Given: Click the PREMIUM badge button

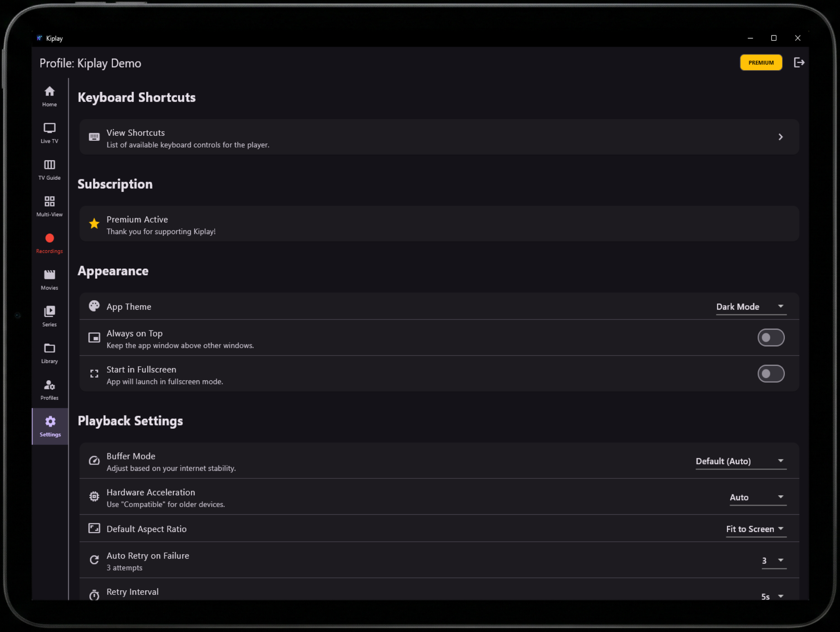Looking at the screenshot, I should tap(761, 62).
